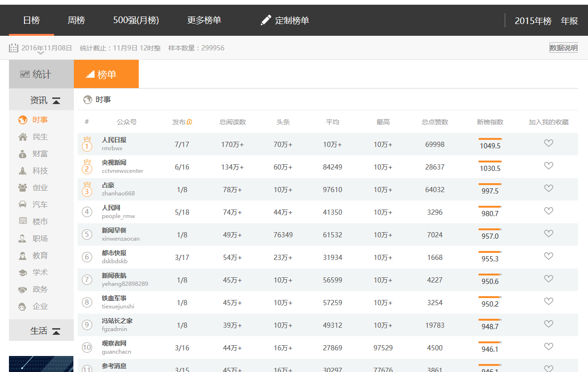Click the globe icon in 时事 heading

[x=87, y=100]
